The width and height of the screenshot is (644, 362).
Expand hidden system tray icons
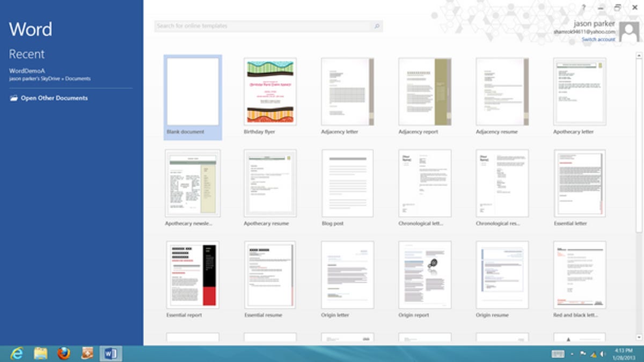(572, 353)
